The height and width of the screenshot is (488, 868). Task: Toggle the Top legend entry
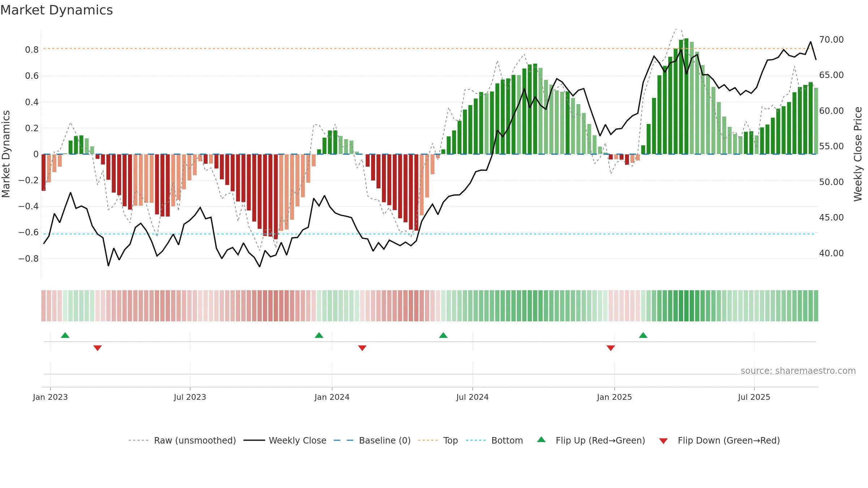pos(438,440)
